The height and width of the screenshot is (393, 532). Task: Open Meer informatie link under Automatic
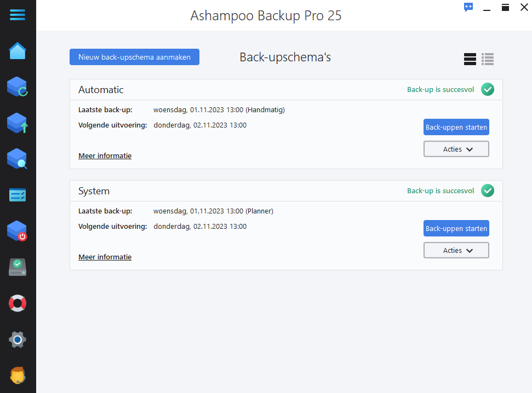105,155
